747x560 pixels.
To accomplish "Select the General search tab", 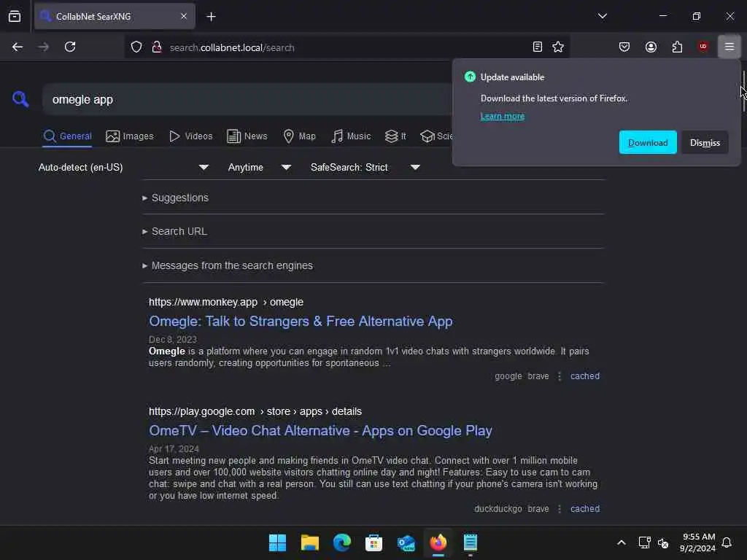I will coord(67,136).
